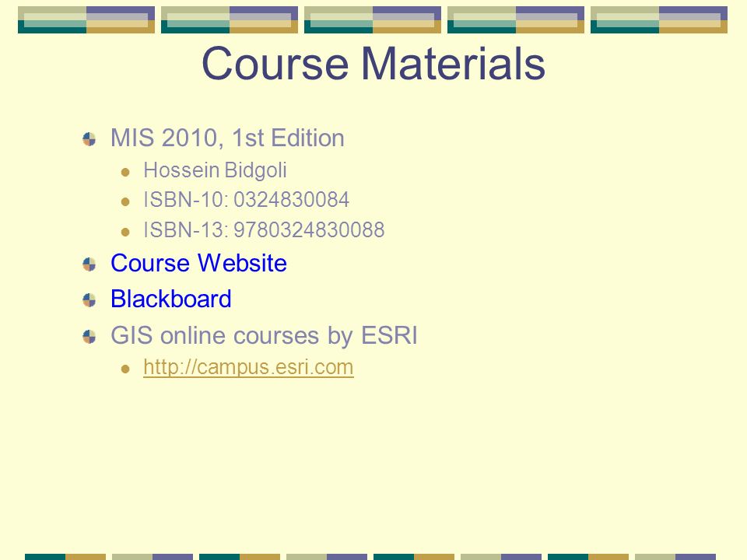Click the bullet icon beside Course Website
Image resolution: width=747 pixels, height=560 pixels.
tap(89, 264)
